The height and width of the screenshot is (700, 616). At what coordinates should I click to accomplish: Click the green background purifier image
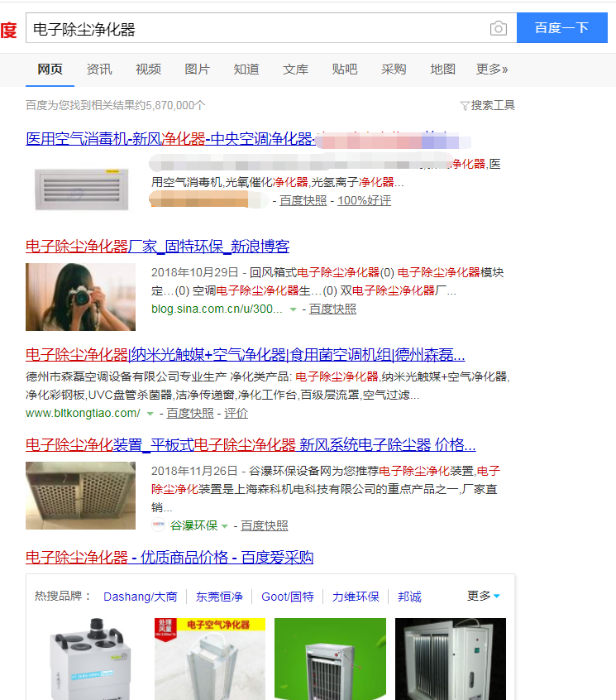pos(330,659)
